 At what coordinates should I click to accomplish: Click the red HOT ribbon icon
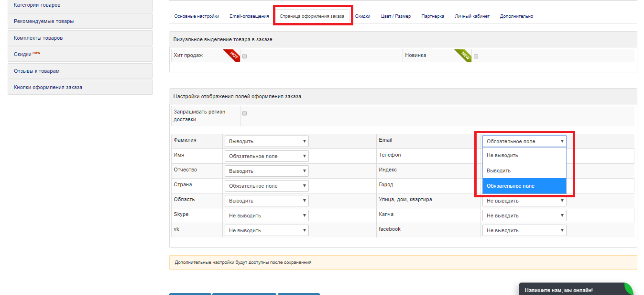point(232,55)
